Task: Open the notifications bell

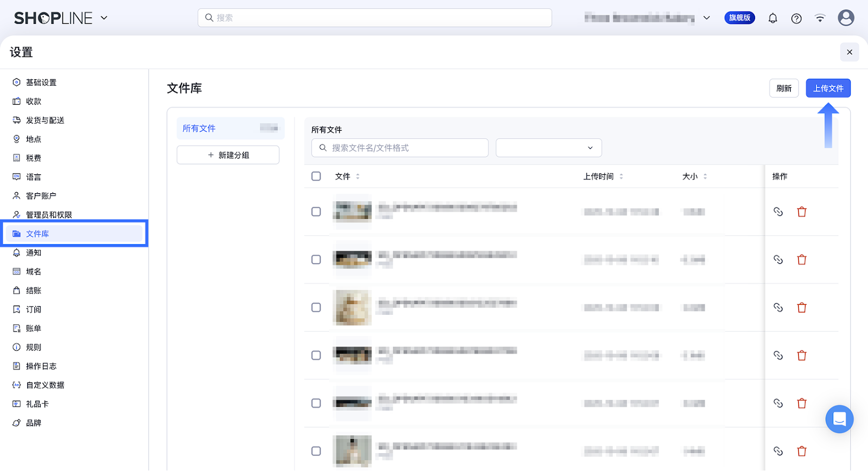Action: [x=773, y=18]
